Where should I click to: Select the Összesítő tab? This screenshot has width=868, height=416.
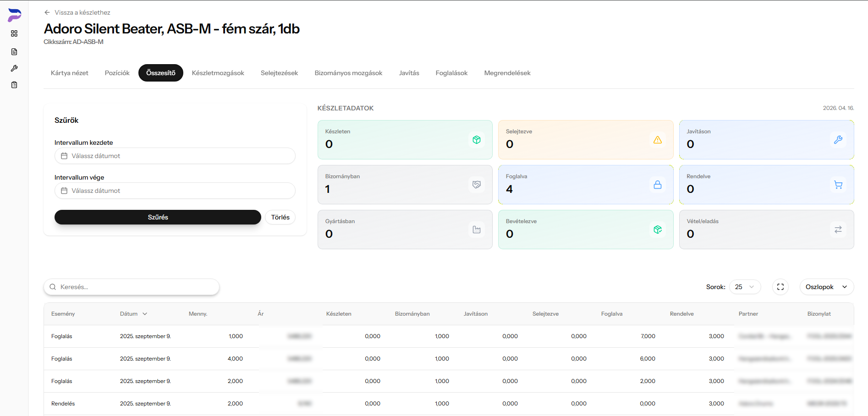point(161,73)
